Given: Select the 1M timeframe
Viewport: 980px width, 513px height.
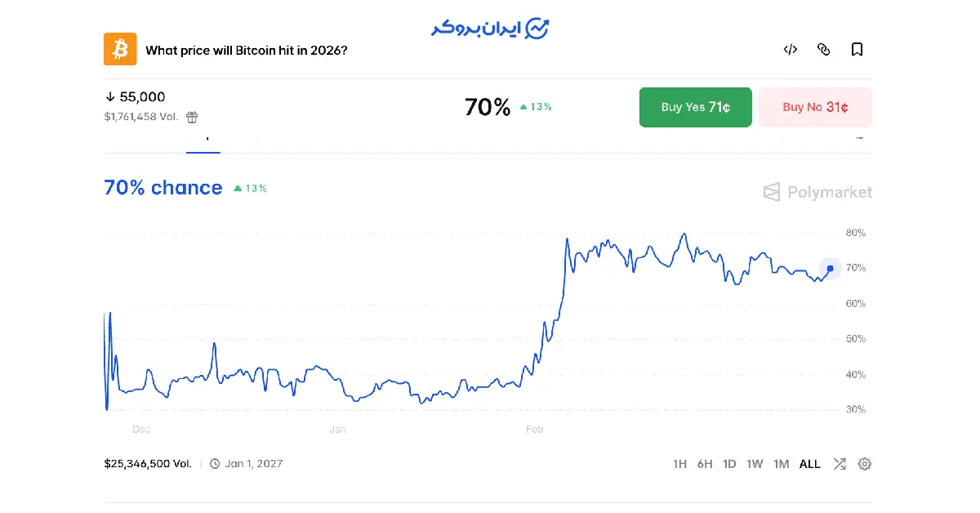Looking at the screenshot, I should point(781,463).
